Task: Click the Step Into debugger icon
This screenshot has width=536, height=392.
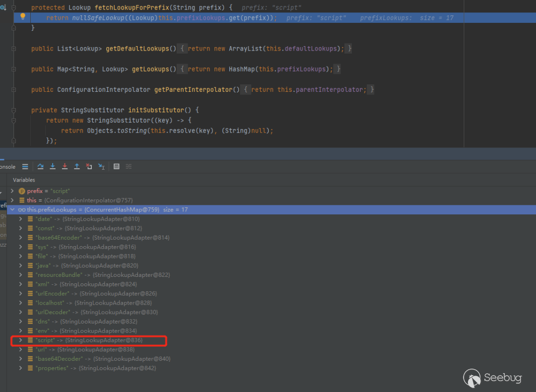Action: [x=53, y=166]
